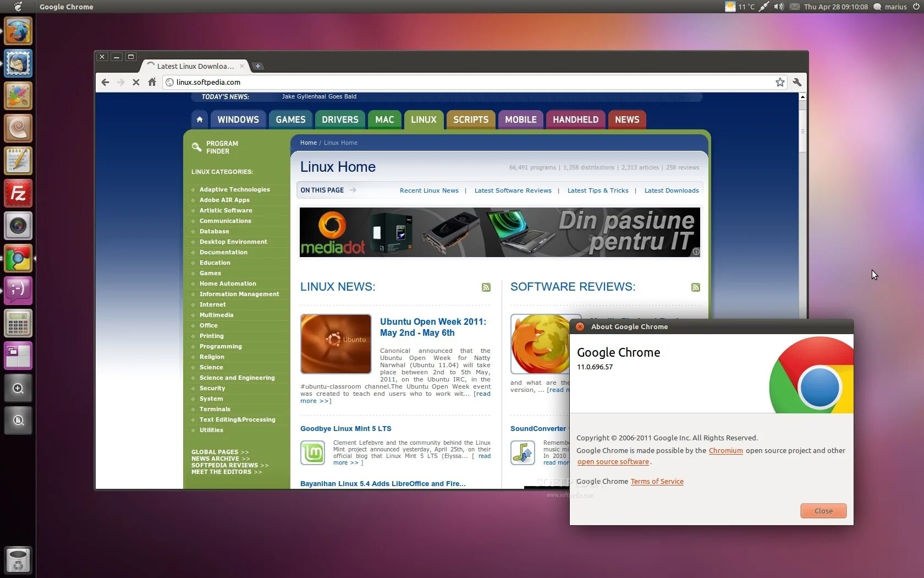The height and width of the screenshot is (578, 924).
Task: Open the Desktop Environment category
Action: tap(233, 242)
